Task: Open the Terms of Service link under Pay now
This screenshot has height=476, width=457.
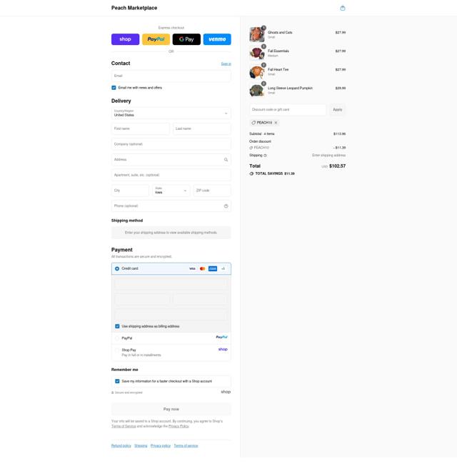Action: pyautogui.click(x=124, y=426)
